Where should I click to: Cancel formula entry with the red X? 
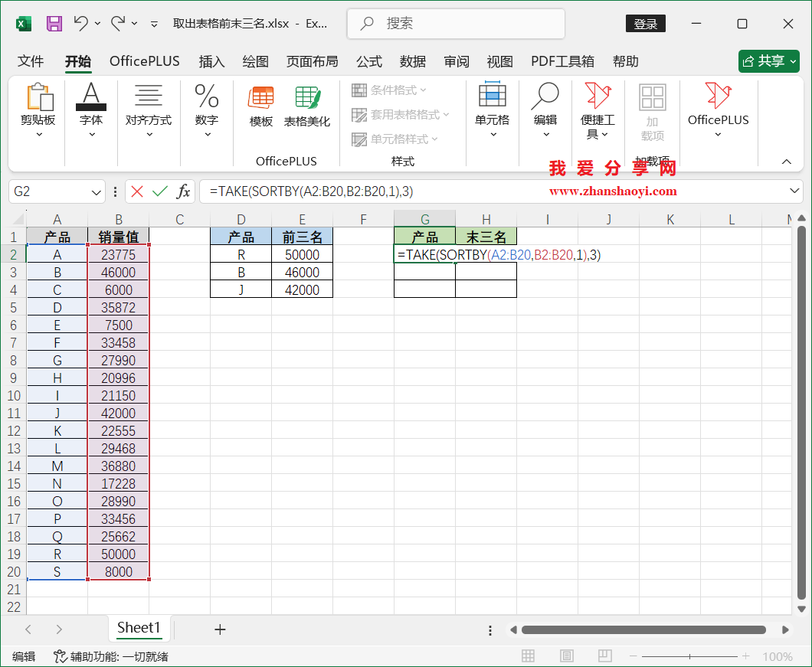point(136,191)
